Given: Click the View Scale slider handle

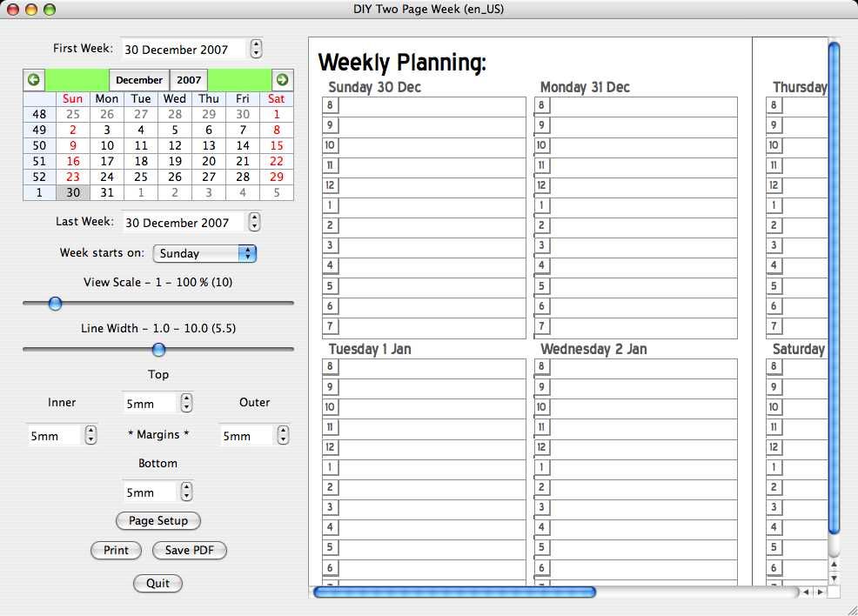Looking at the screenshot, I should point(55,304).
